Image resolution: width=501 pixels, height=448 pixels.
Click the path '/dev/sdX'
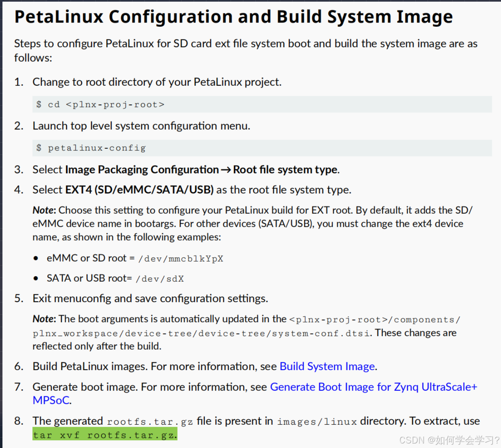point(160,279)
